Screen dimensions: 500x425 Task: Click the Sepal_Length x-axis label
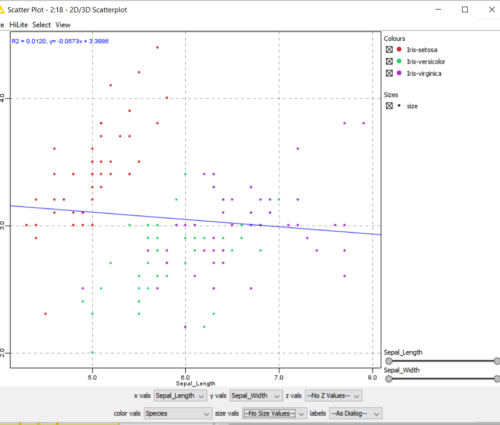[196, 384]
